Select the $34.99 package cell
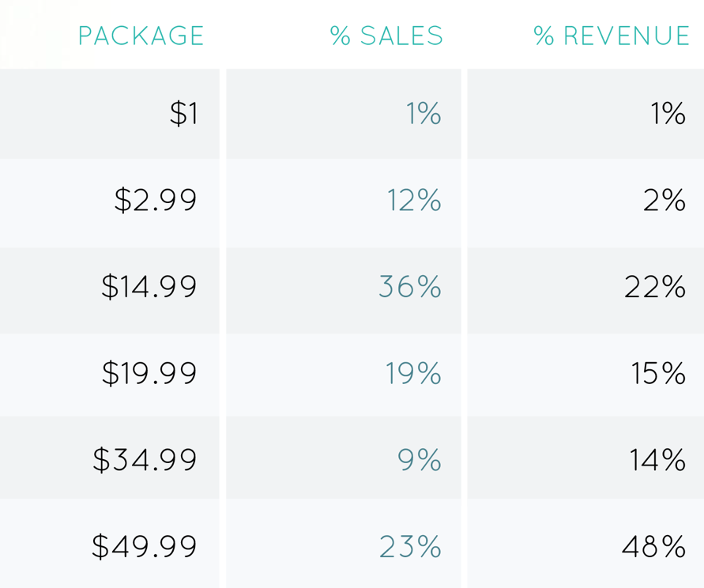704x588 pixels. 145,460
